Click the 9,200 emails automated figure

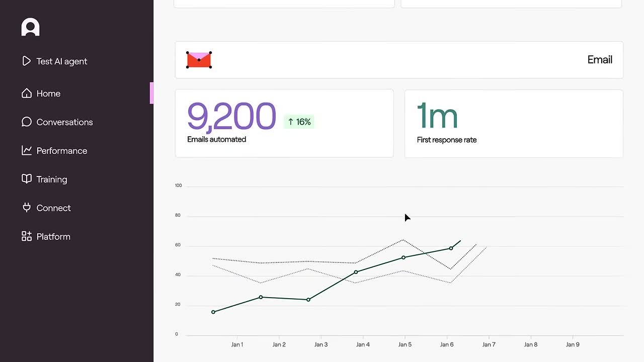coord(231,116)
